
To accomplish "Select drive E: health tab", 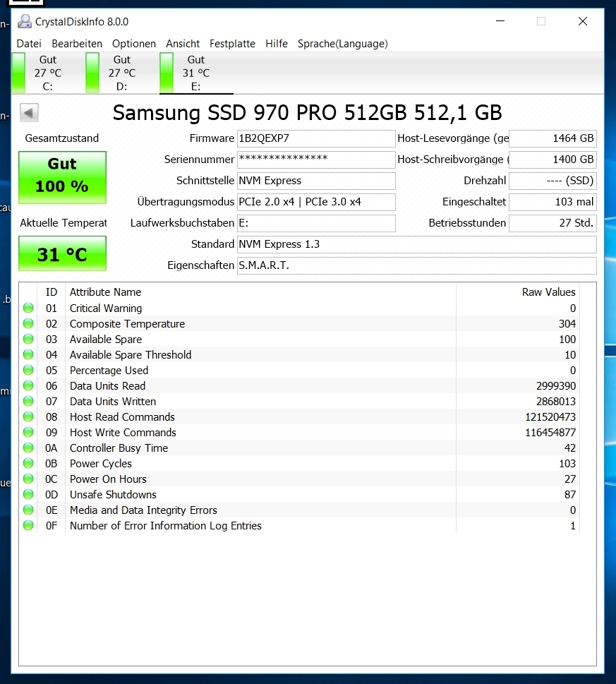I will click(x=196, y=73).
